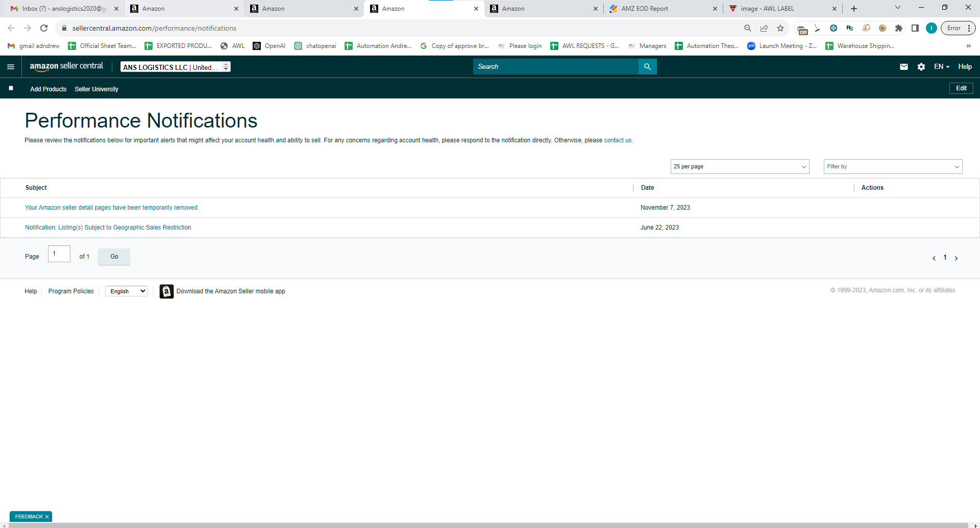Click Download the Amazon Seller mobile app

click(231, 291)
